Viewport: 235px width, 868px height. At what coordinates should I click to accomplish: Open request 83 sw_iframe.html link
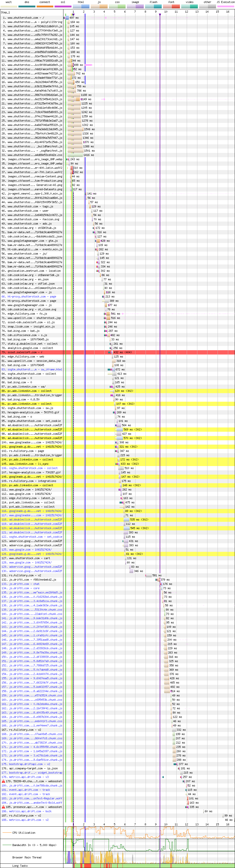click(35, 369)
